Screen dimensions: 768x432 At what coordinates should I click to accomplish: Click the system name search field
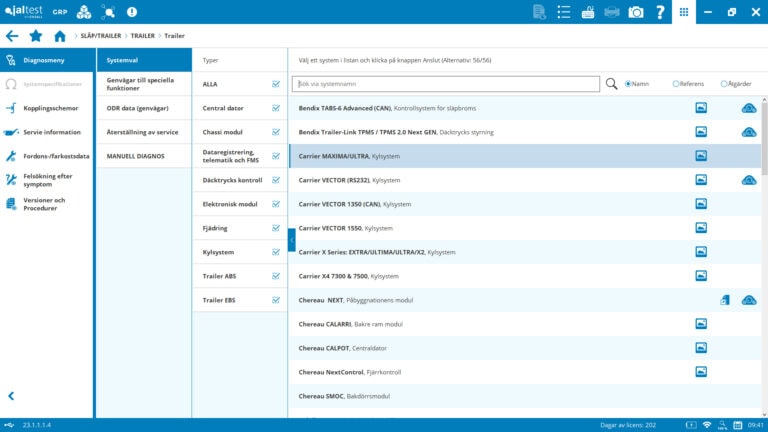pyautogui.click(x=446, y=84)
